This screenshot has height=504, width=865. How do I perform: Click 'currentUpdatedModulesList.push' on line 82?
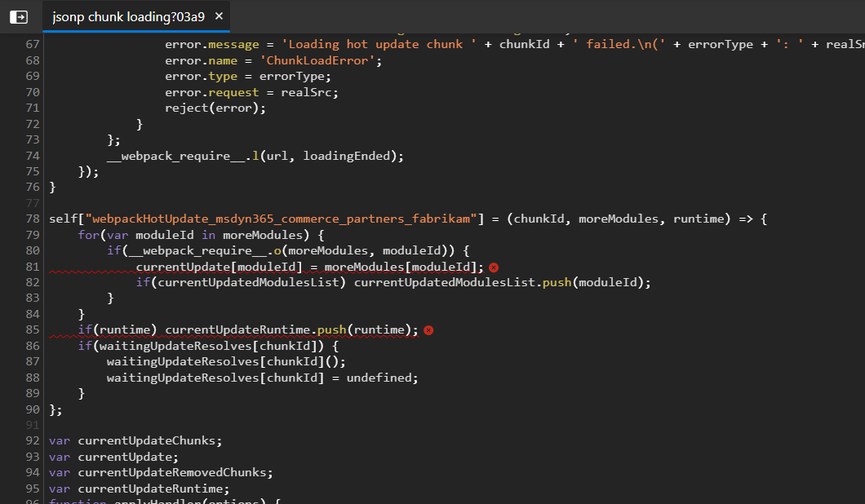[463, 282]
